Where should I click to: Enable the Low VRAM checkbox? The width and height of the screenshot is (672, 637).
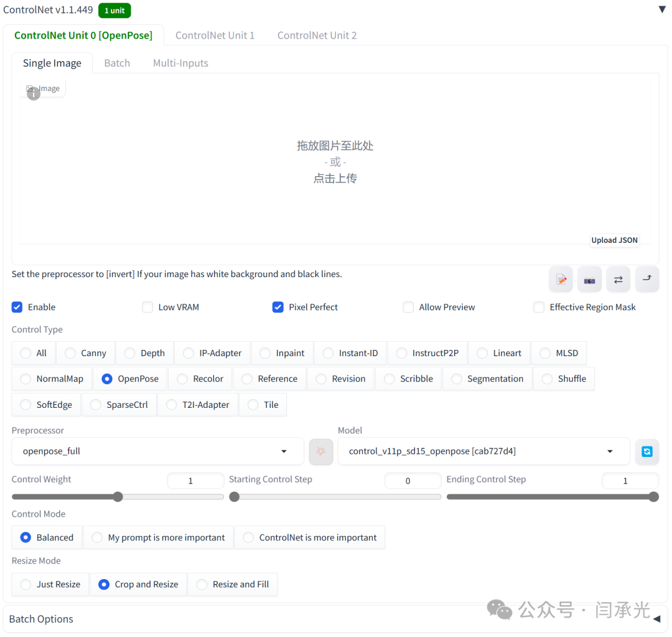pyautogui.click(x=147, y=307)
